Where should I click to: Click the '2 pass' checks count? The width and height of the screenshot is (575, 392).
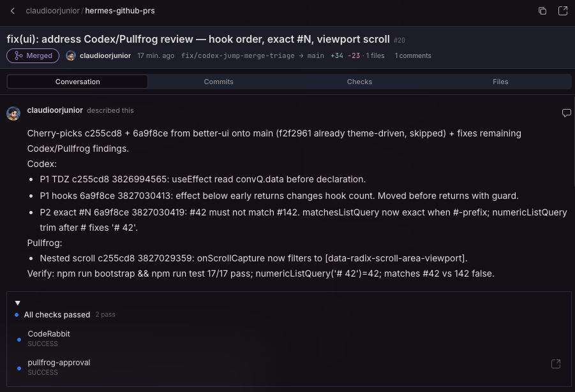105,314
